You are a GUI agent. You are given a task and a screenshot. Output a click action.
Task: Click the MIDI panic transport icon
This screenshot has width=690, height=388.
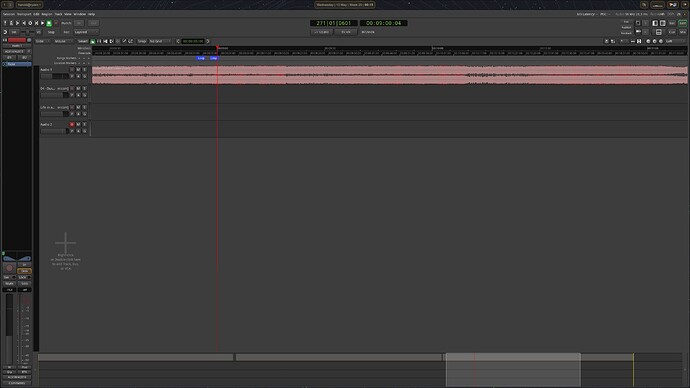5,23
